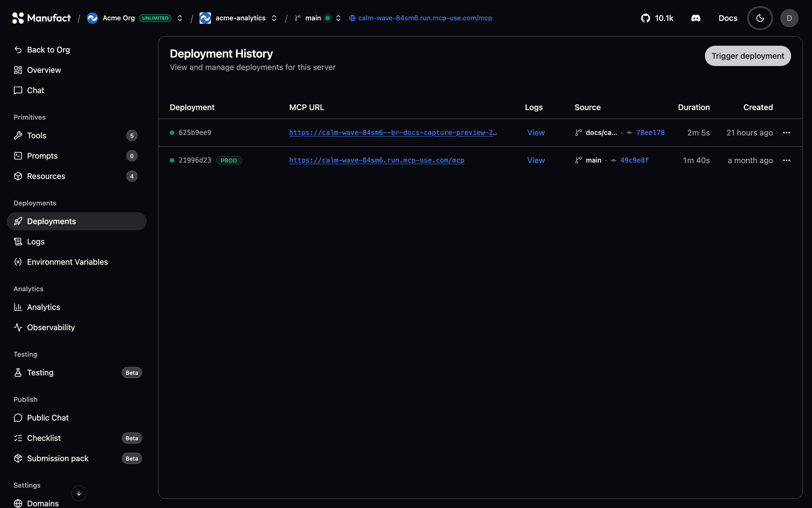
Task: Open calm-wave-84sm6.run.mcp-use.com/mcp header link
Action: [421, 18]
